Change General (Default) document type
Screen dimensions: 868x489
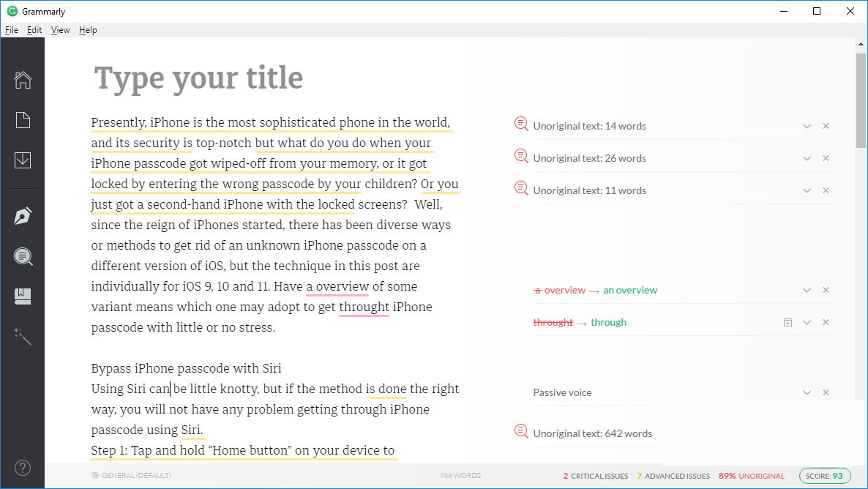point(132,475)
